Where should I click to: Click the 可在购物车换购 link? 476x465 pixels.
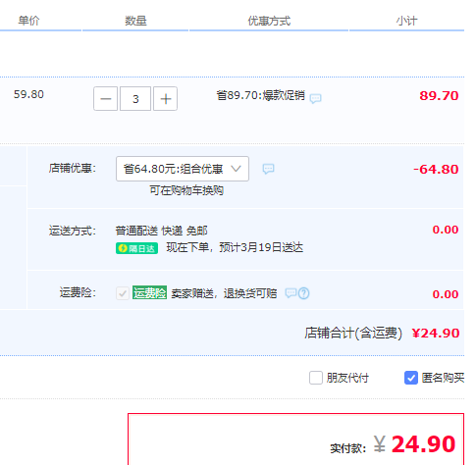tap(186, 190)
